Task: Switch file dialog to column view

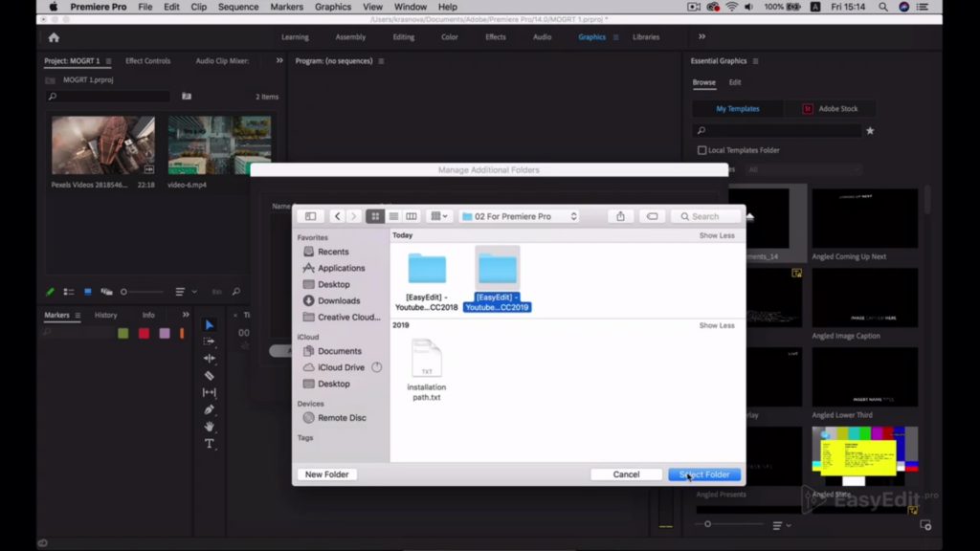Action: point(412,216)
